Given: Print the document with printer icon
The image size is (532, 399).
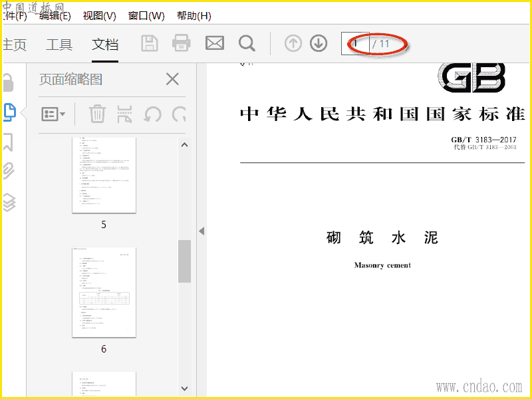Looking at the screenshot, I should pyautogui.click(x=181, y=43).
